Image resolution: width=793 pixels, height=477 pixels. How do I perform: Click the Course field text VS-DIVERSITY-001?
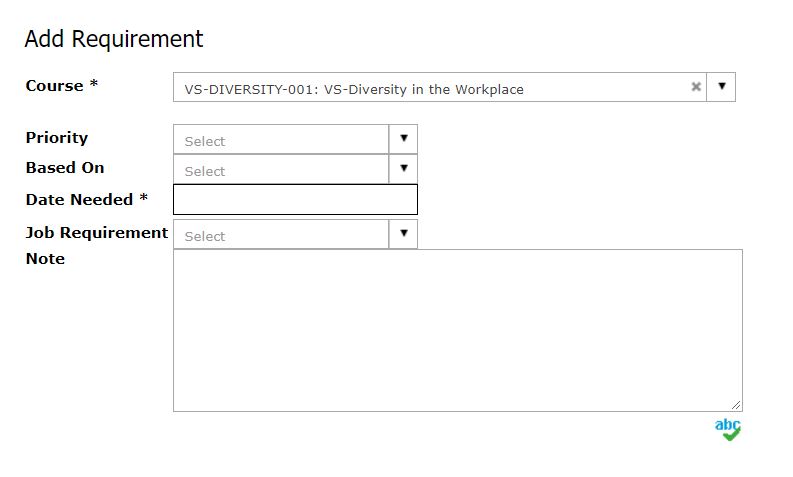(x=251, y=90)
